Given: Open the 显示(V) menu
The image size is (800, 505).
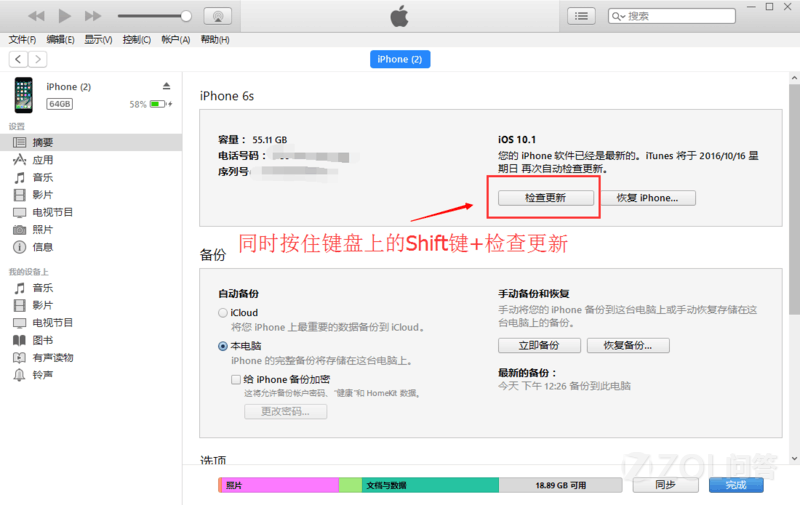Looking at the screenshot, I should [98, 40].
